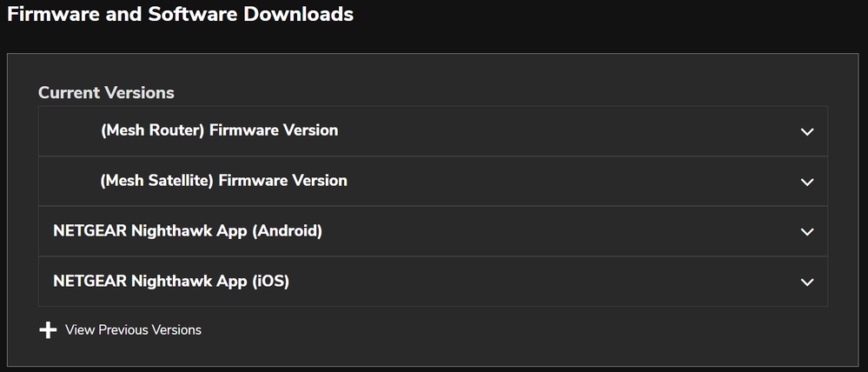Click the blank space before (Mesh Router)
Image resolution: width=868 pixels, height=372 pixels.
70,131
